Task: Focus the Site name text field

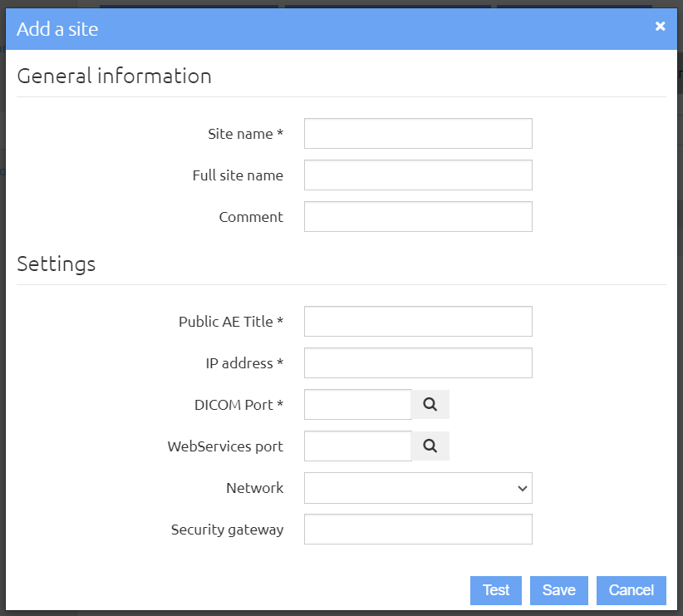Action: [x=418, y=133]
